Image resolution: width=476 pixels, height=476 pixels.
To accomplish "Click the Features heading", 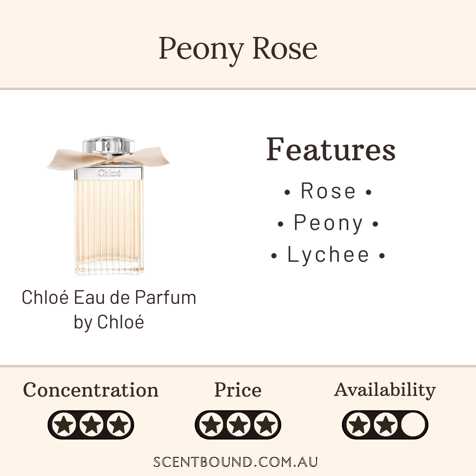I will [x=331, y=150].
